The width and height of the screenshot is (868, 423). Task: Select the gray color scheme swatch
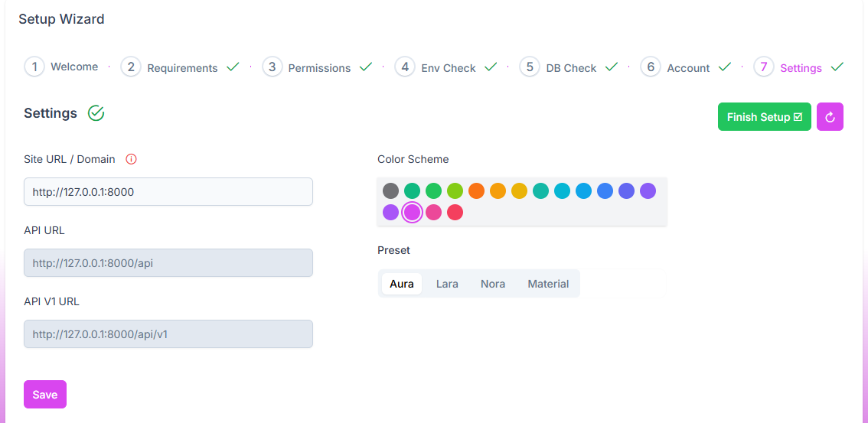tap(391, 191)
